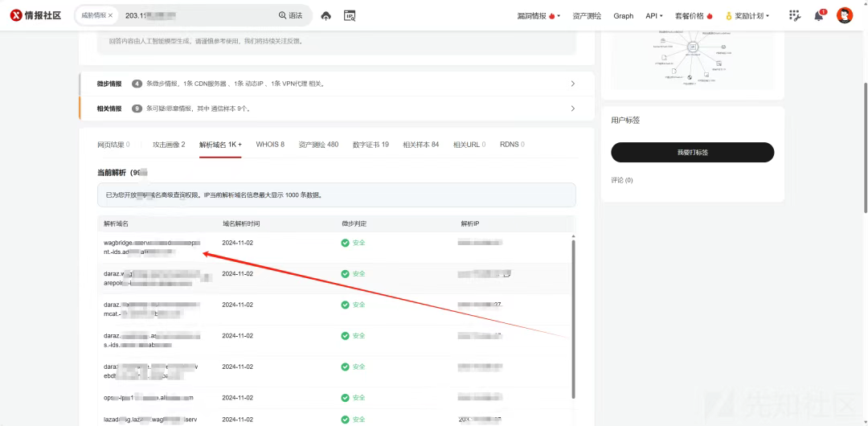
Task: Click the IP search tool icon
Action: pyautogui.click(x=350, y=16)
